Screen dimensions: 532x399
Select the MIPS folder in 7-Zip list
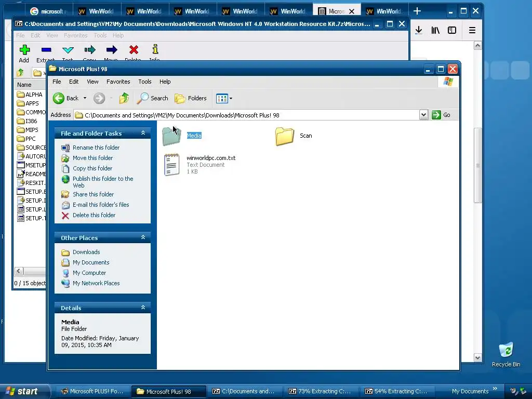point(28,130)
